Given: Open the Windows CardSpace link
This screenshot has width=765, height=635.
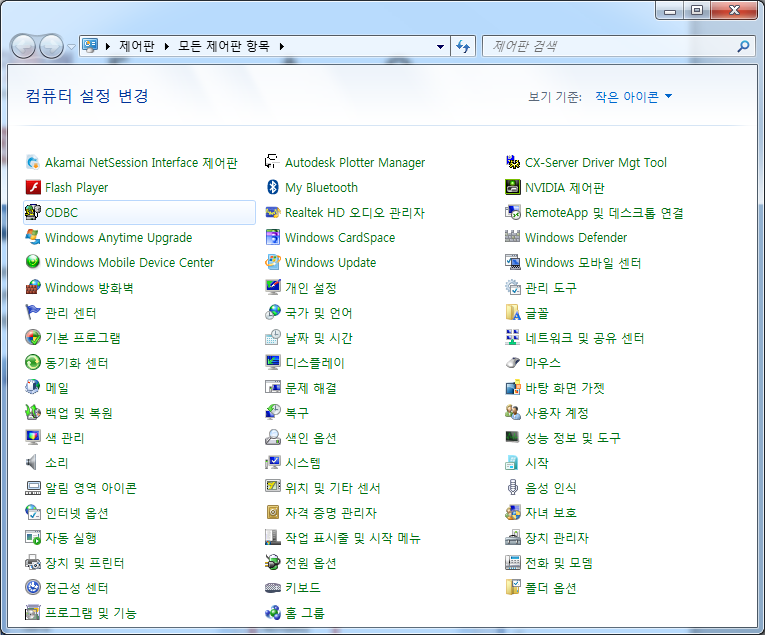Looking at the screenshot, I should pyautogui.click(x=340, y=238).
